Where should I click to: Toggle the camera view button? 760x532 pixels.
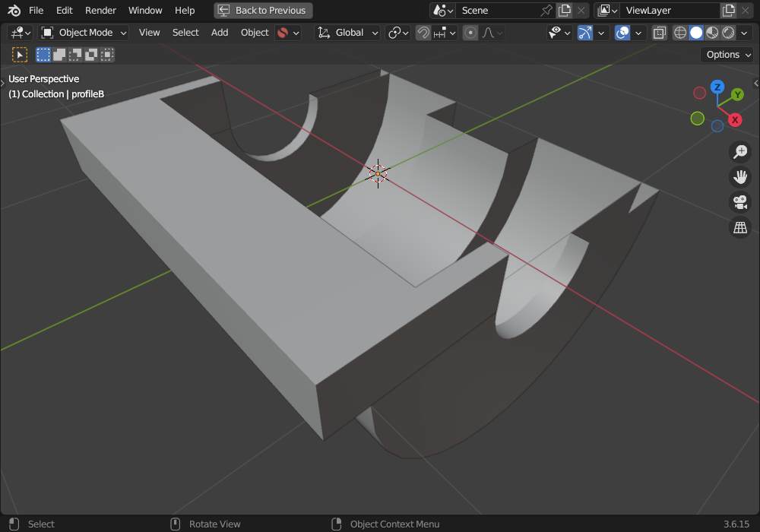(740, 202)
